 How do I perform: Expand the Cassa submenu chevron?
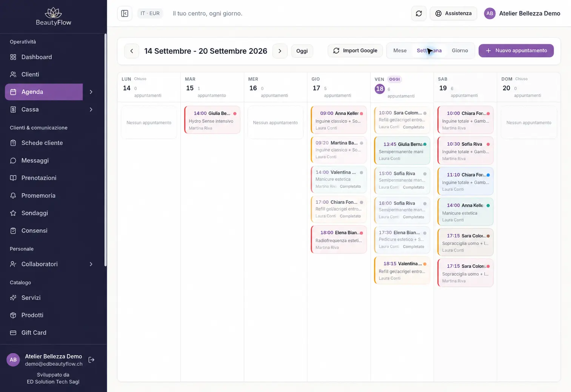click(91, 109)
